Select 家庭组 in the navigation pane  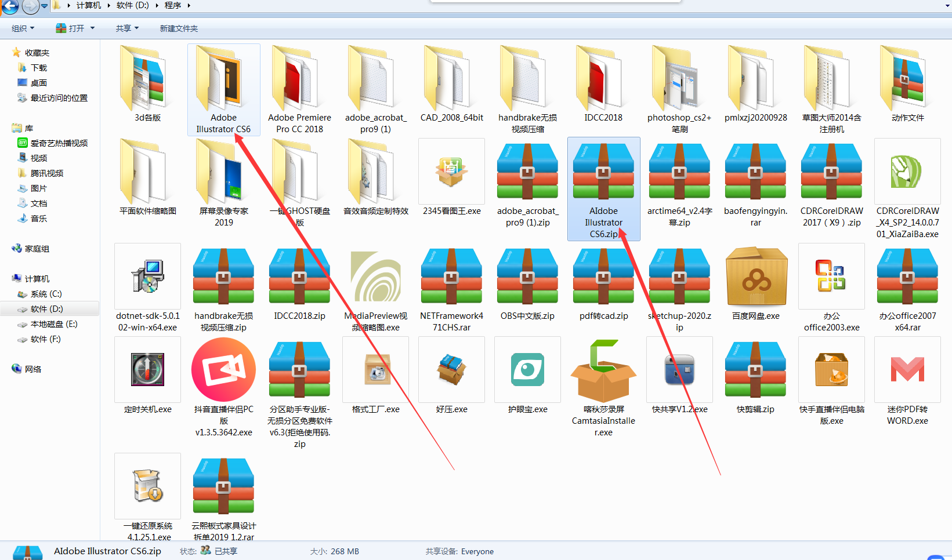coord(37,249)
